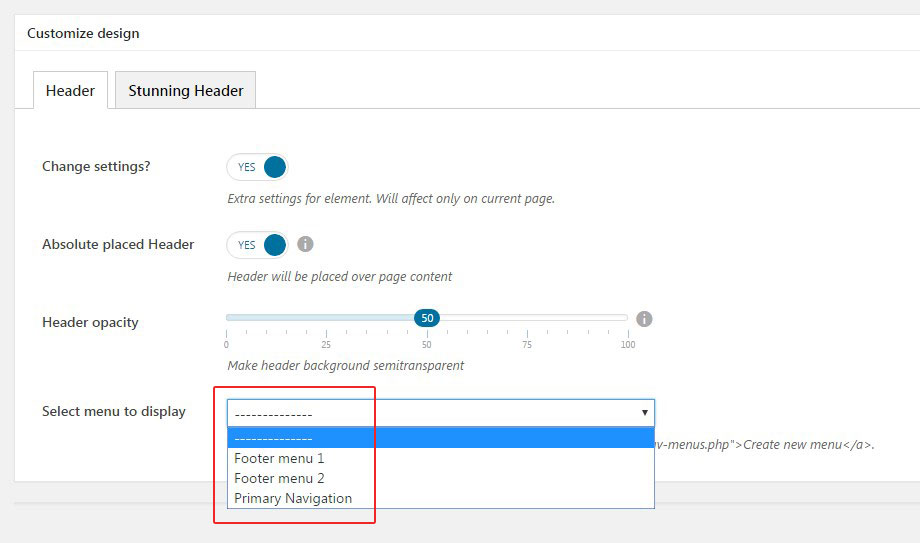The height and width of the screenshot is (543, 920).
Task: Switch to the Stunning Header tab
Action: click(x=186, y=90)
